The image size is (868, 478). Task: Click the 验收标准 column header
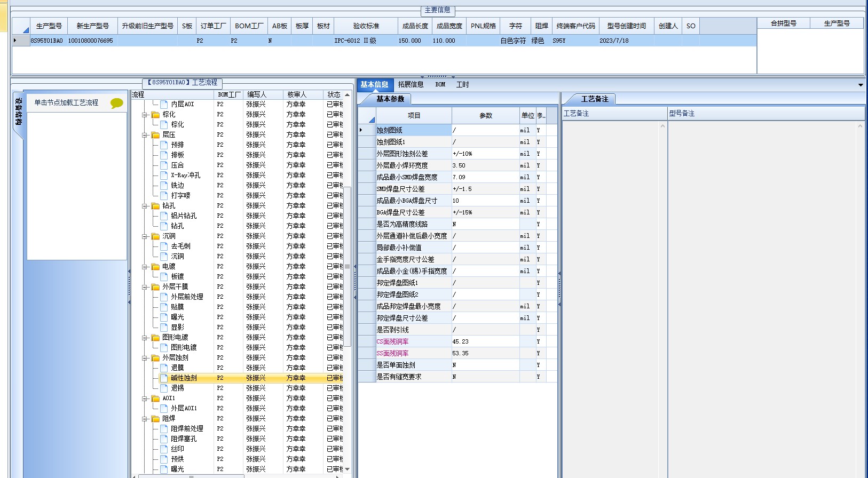click(366, 26)
